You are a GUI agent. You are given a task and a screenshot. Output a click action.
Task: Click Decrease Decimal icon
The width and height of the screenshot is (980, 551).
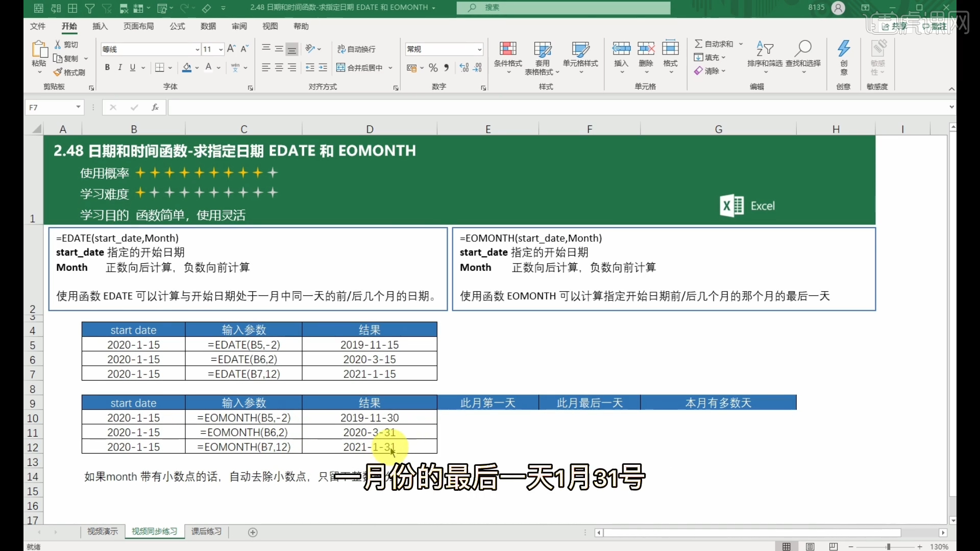click(x=478, y=67)
